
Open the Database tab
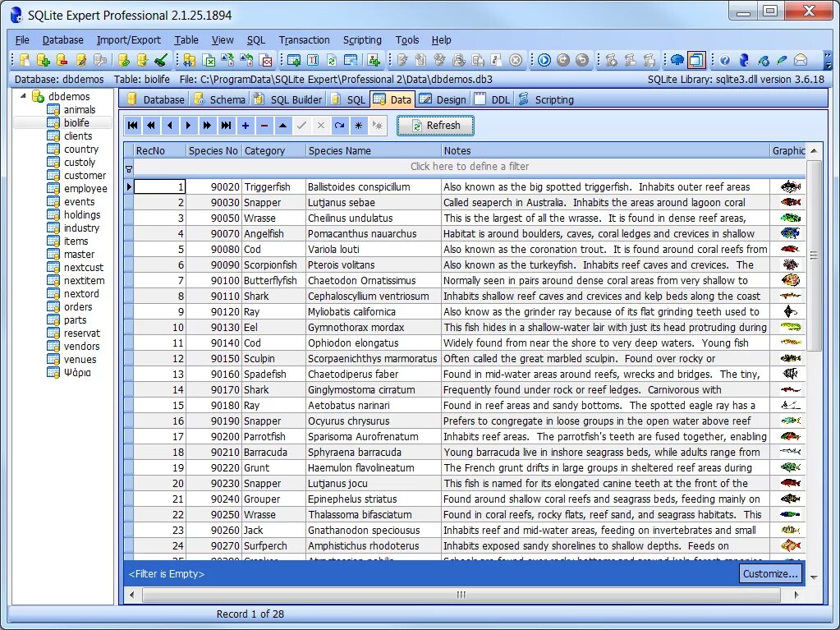pos(157,99)
